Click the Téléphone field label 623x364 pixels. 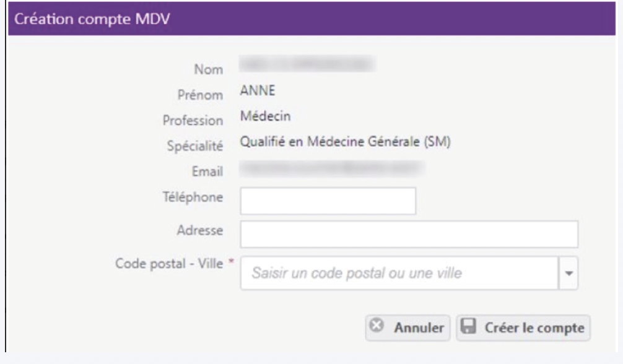coord(193,197)
